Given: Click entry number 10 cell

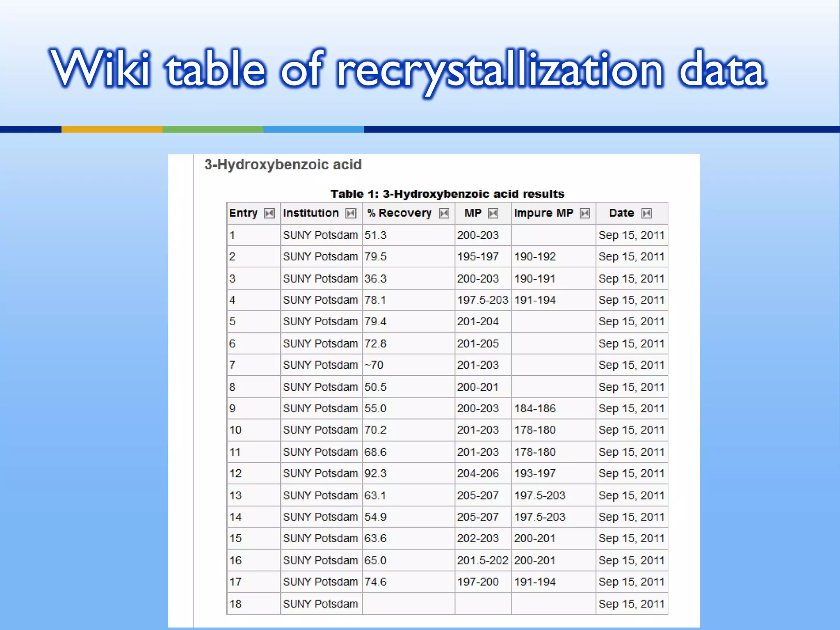Looking at the screenshot, I should coord(253,430).
